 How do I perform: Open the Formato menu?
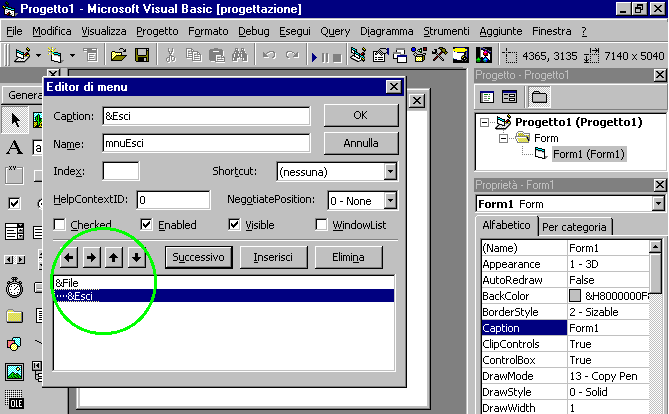tap(208, 31)
